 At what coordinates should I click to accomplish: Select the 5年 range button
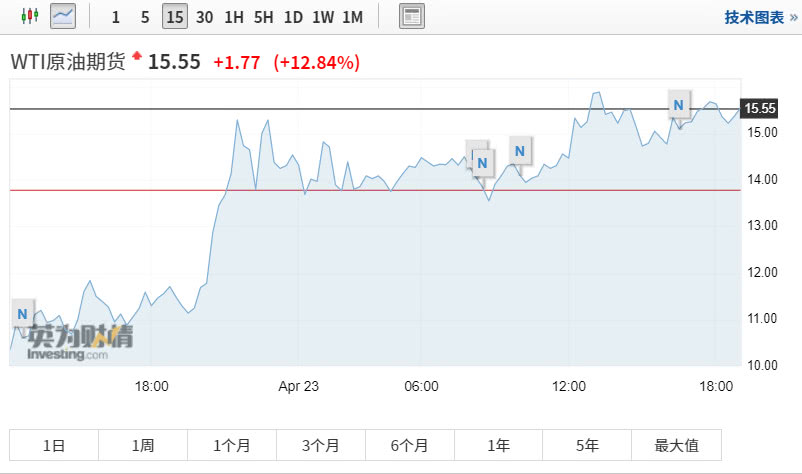point(587,445)
